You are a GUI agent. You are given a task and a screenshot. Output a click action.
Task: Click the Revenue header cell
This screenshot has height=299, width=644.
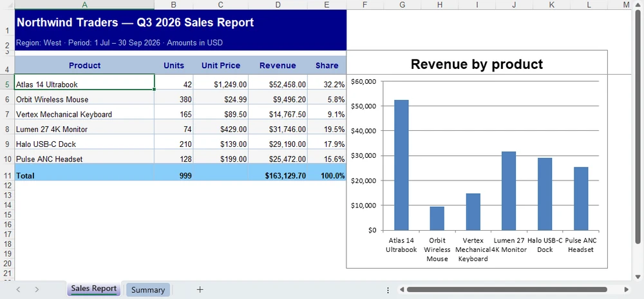(x=278, y=65)
